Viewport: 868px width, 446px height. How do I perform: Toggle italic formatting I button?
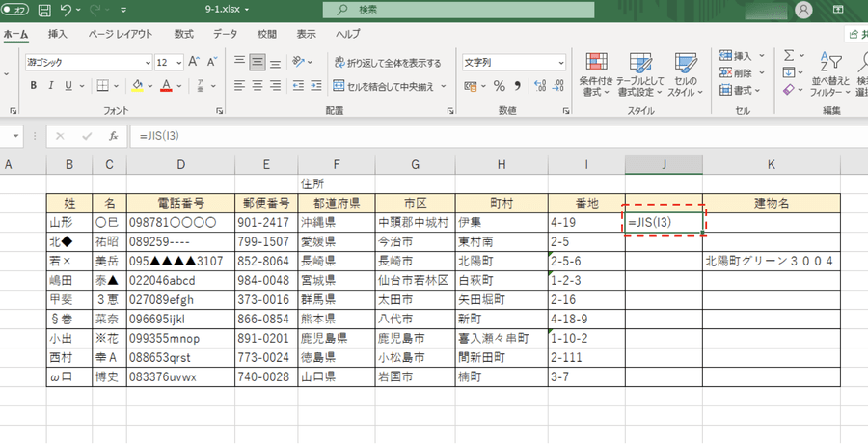(52, 86)
